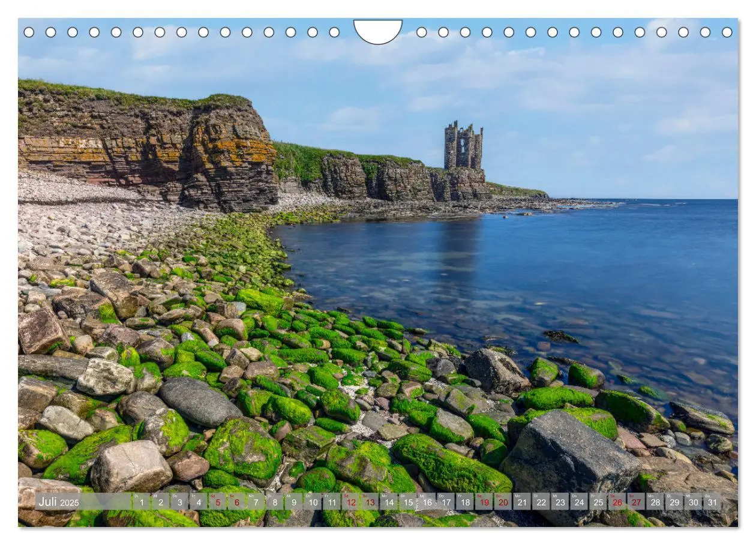Image resolution: width=756 pixels, height=545 pixels.
Task: Click the Juli 2025 month label
Action: (x=59, y=502)
